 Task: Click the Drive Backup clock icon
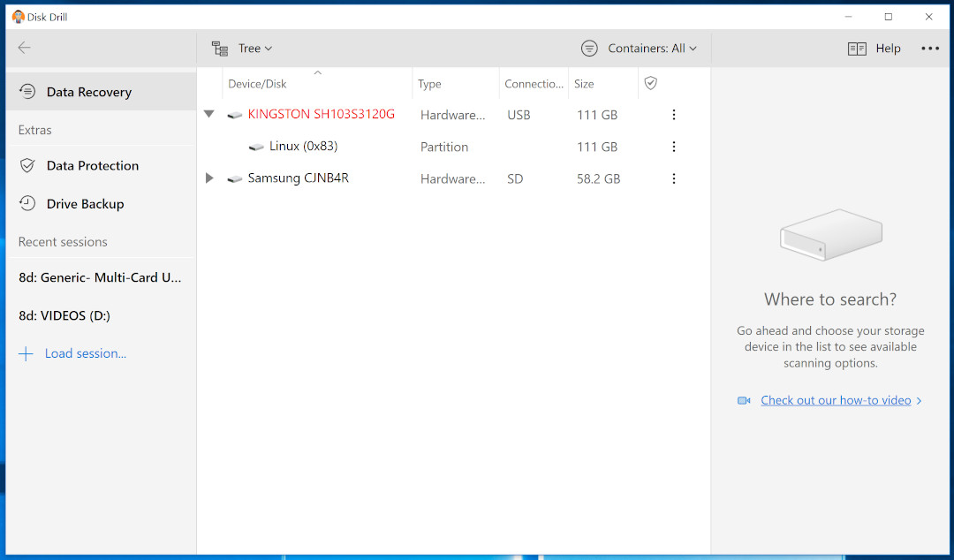coord(27,203)
